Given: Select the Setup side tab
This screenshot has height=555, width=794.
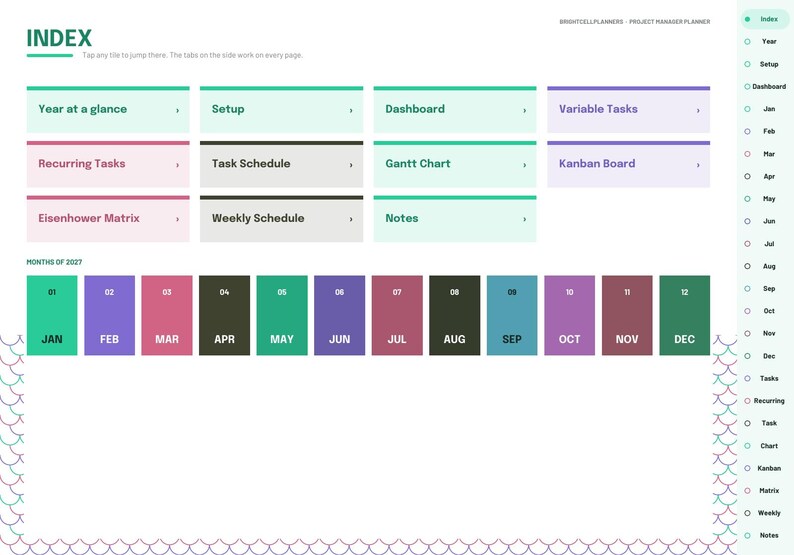Looking at the screenshot, I should pyautogui.click(x=765, y=64).
